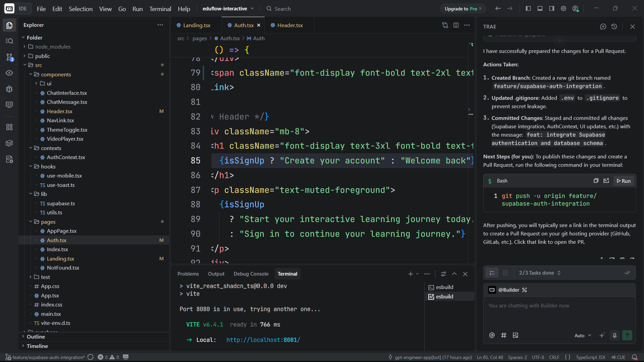Expand the Timeline section

37,346
